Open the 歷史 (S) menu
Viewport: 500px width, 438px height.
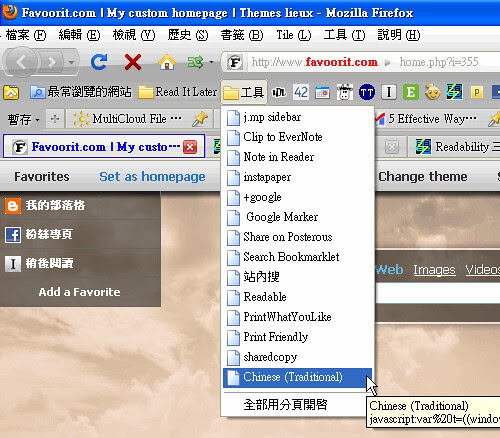point(188,35)
